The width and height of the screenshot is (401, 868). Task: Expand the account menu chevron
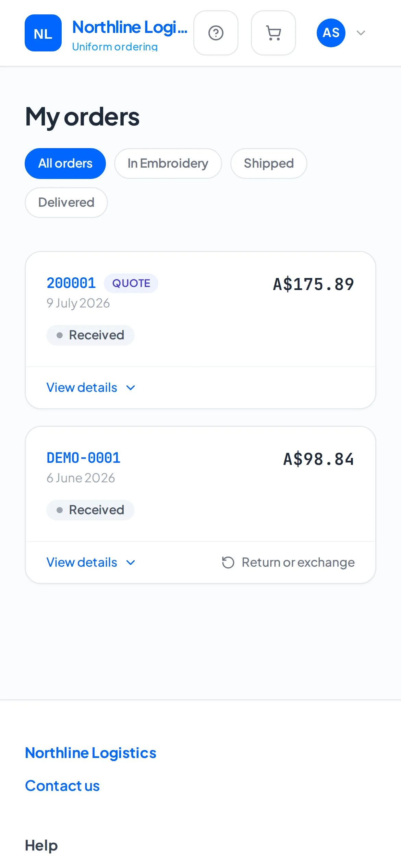pos(361,33)
